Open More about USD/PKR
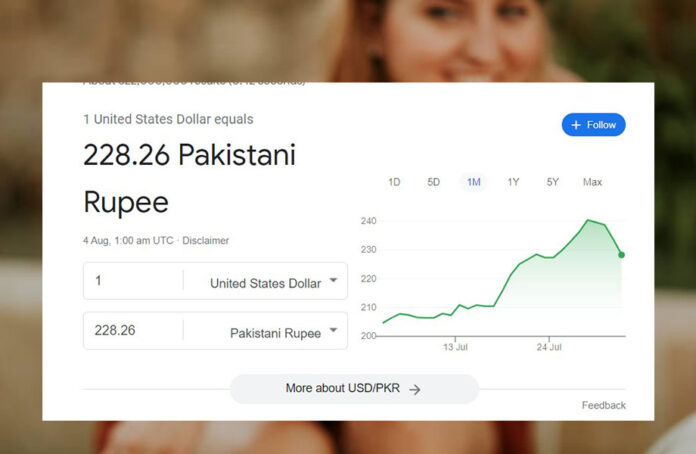Image resolution: width=696 pixels, height=454 pixels. point(354,389)
